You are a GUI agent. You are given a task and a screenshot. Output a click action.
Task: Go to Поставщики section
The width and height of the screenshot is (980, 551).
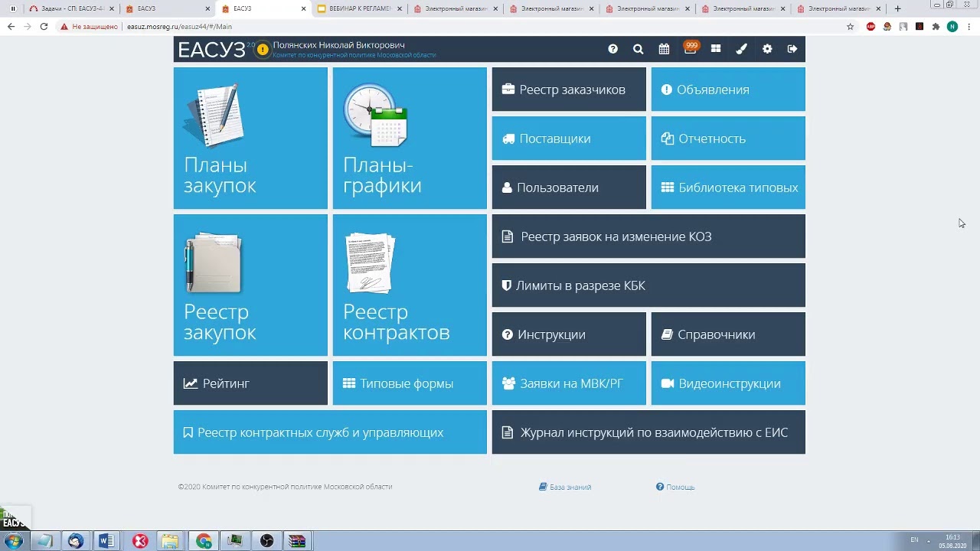coord(569,139)
